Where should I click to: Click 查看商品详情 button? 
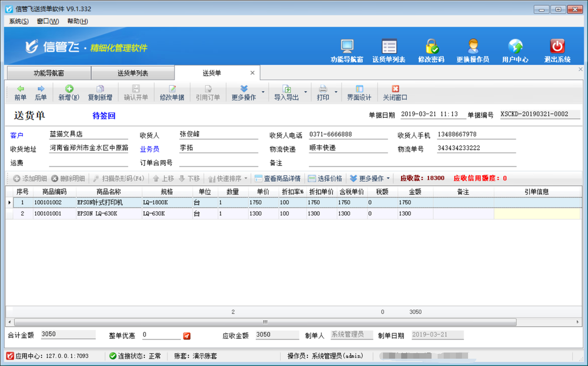pyautogui.click(x=278, y=178)
